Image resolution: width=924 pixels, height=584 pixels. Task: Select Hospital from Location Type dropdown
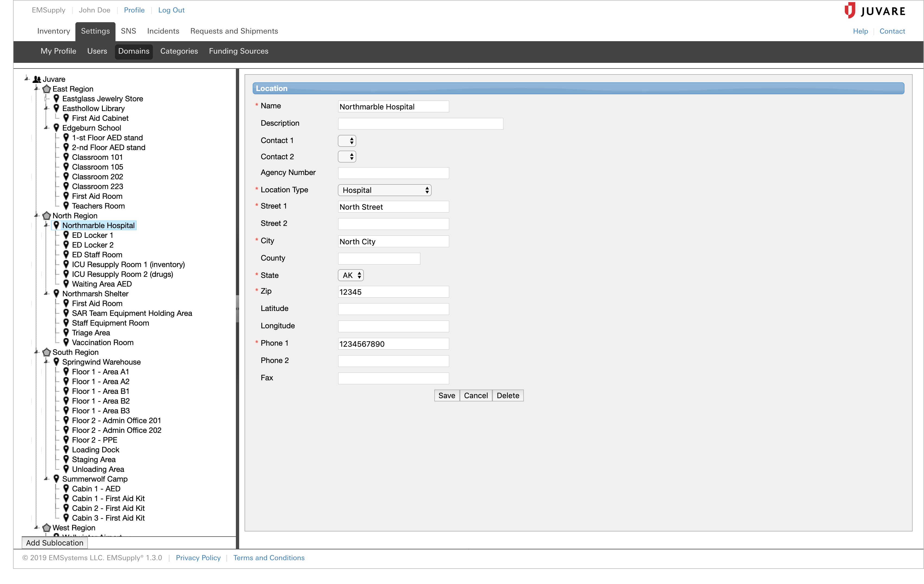(x=384, y=190)
